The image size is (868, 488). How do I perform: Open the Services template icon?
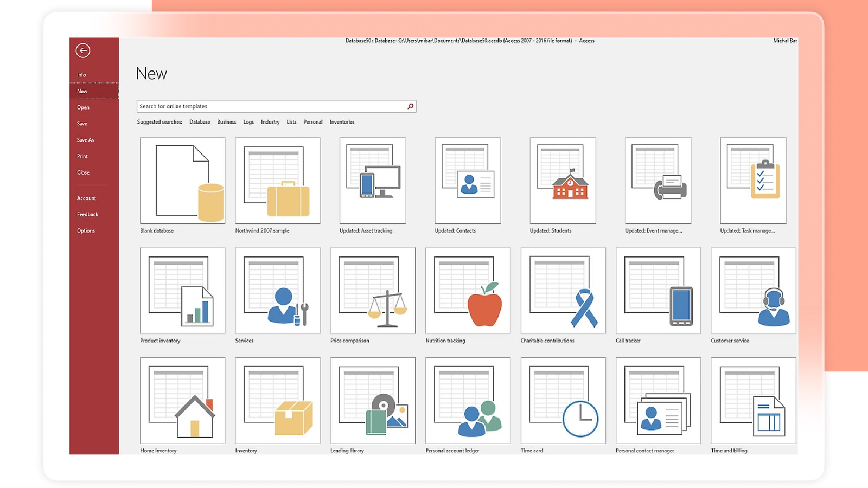[x=278, y=291]
